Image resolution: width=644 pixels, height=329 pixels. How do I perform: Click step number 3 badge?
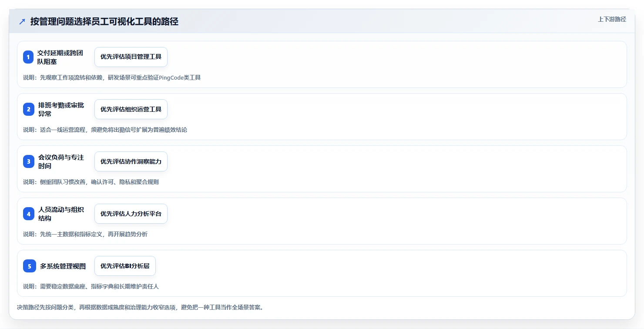(28, 161)
